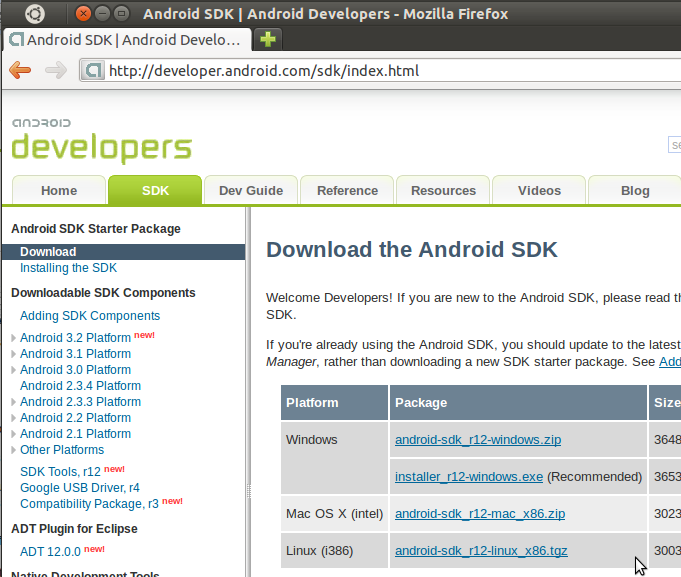Click Android SDK Starter Package heading
This screenshot has height=577, width=681.
click(96, 229)
